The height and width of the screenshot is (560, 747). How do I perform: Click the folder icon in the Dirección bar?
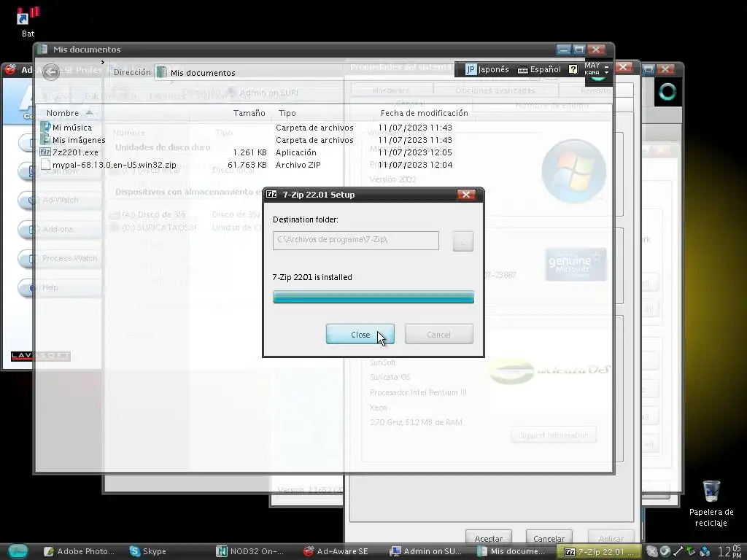coord(162,72)
